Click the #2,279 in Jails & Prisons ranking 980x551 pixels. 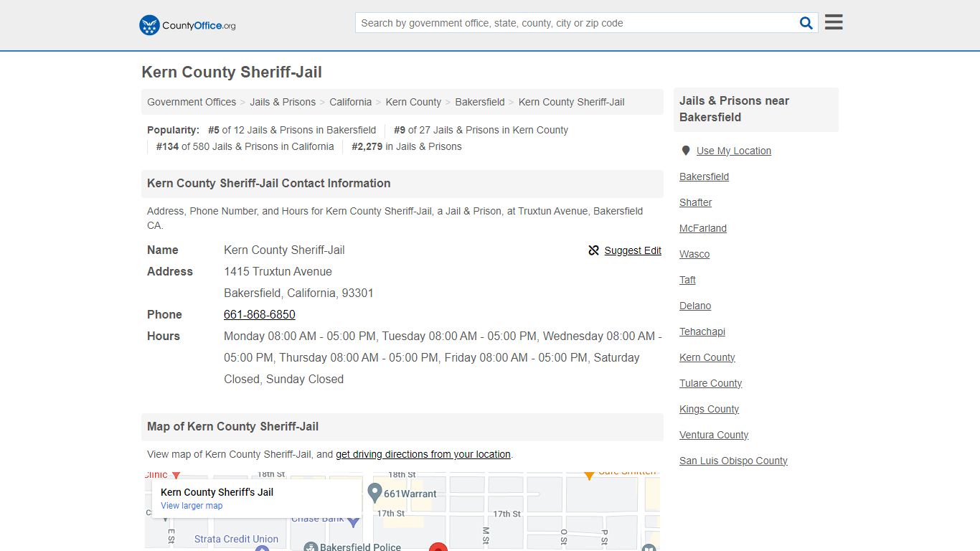tap(407, 146)
